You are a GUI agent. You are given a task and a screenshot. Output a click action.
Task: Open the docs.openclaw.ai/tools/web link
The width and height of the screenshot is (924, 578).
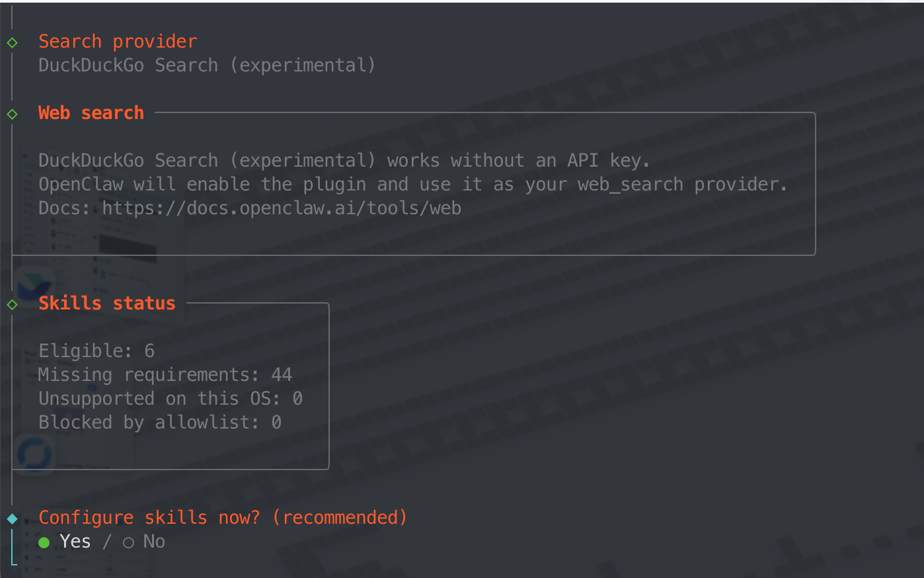pos(282,208)
